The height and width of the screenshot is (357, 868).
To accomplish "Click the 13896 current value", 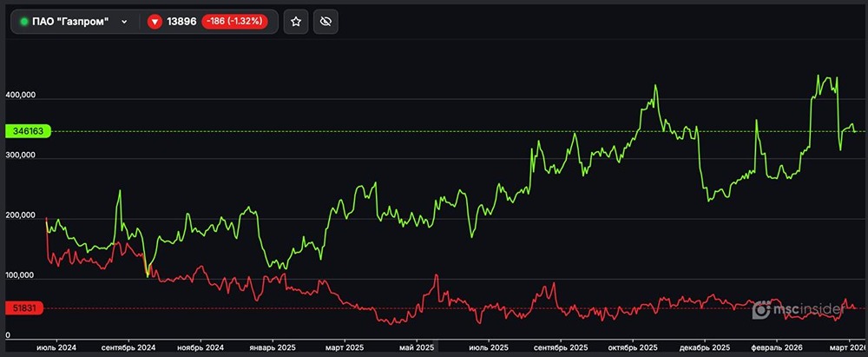I will 181,22.
